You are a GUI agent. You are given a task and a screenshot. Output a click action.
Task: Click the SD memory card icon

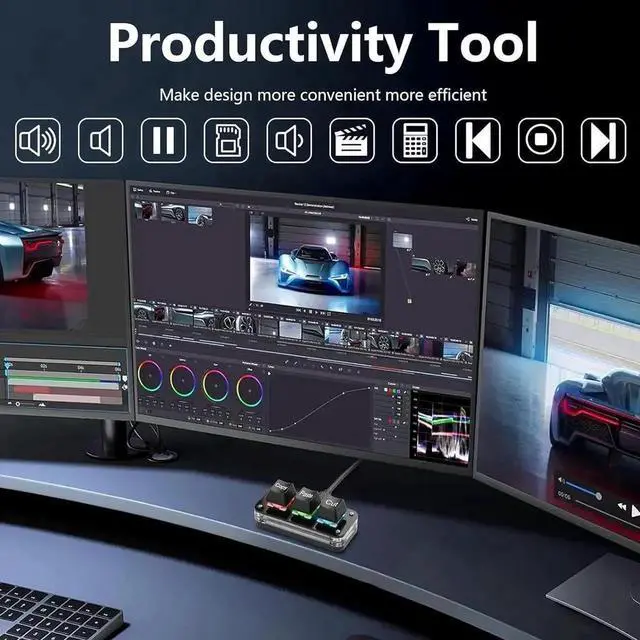(x=227, y=141)
